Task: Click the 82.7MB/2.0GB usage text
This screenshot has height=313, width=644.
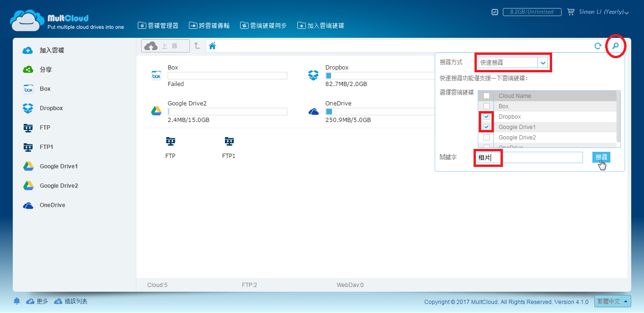Action: pyautogui.click(x=346, y=84)
